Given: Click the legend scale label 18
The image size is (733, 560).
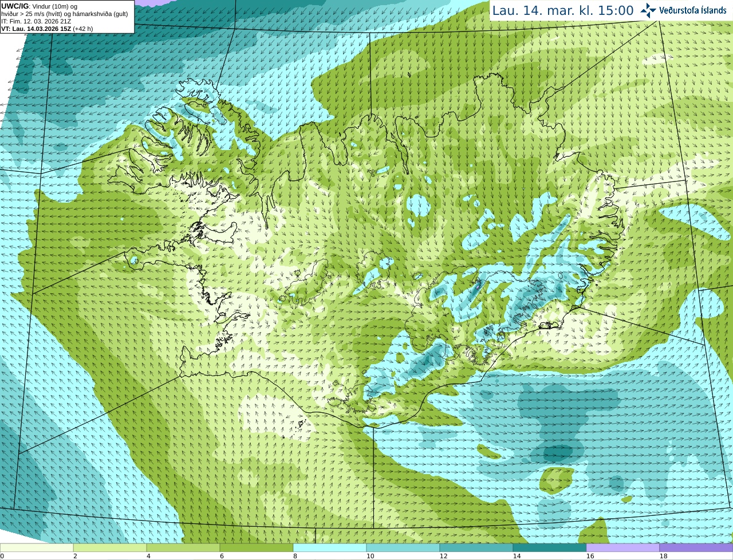Looking at the screenshot, I should pyautogui.click(x=663, y=556).
